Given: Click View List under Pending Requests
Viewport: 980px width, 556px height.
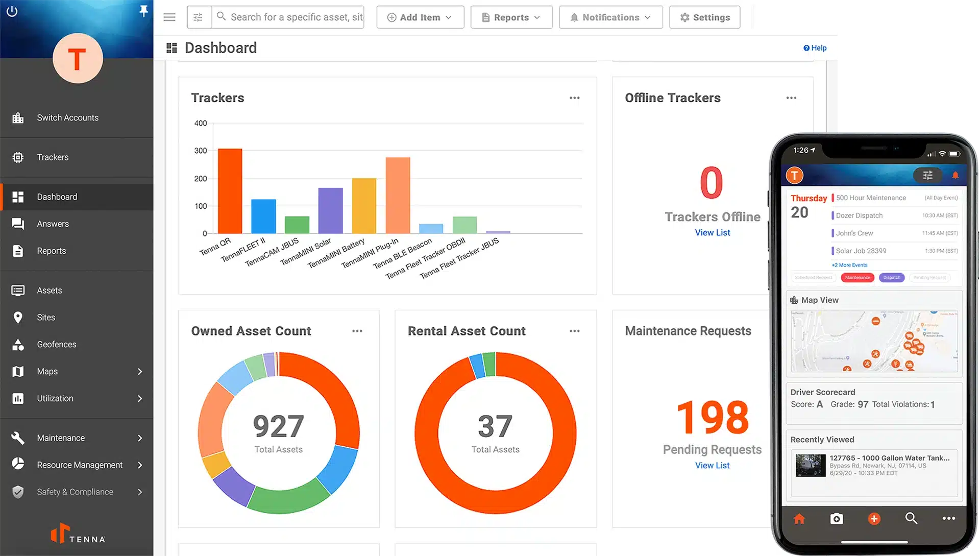Looking at the screenshot, I should click(x=713, y=466).
